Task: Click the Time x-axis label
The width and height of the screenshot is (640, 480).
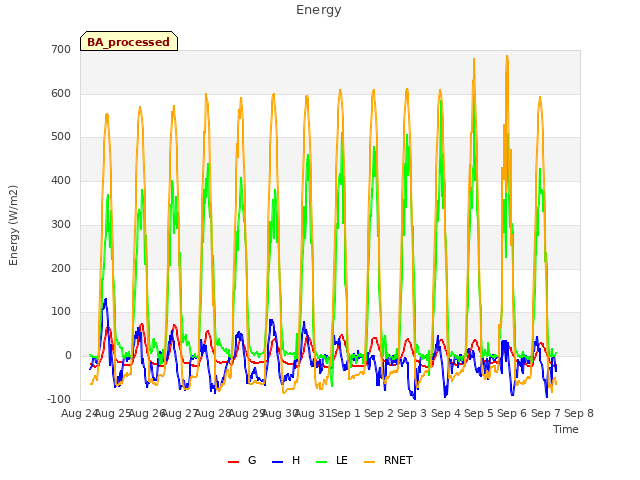Action: tap(566, 429)
